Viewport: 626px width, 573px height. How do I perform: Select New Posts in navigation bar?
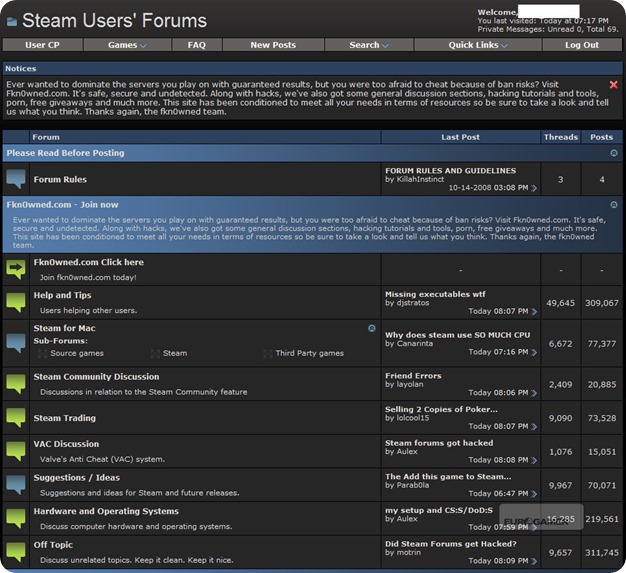272,45
